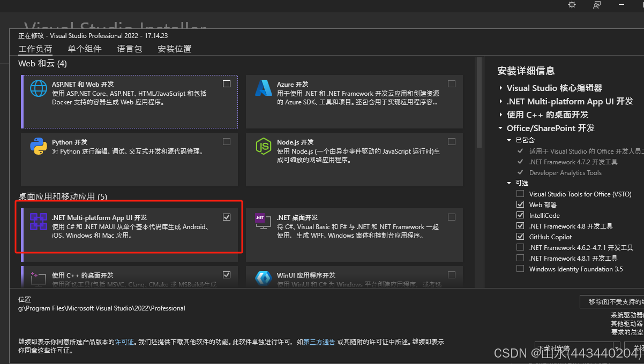Switch to the 安装位置 tab

[175, 49]
